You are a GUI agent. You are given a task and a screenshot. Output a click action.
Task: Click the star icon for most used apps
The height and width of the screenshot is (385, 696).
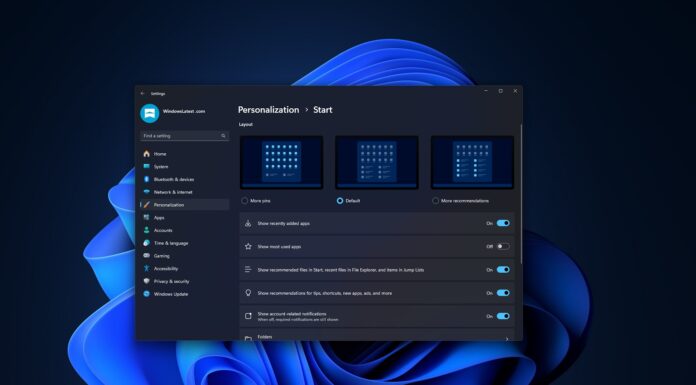(x=248, y=246)
